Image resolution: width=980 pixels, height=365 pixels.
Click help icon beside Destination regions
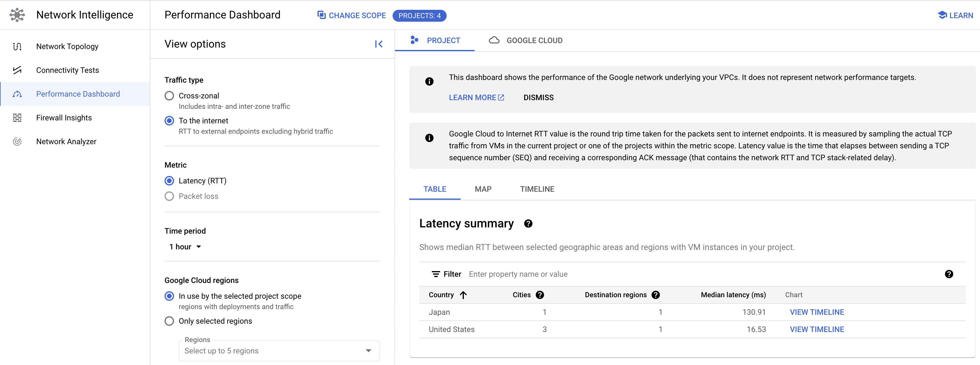[x=655, y=295]
